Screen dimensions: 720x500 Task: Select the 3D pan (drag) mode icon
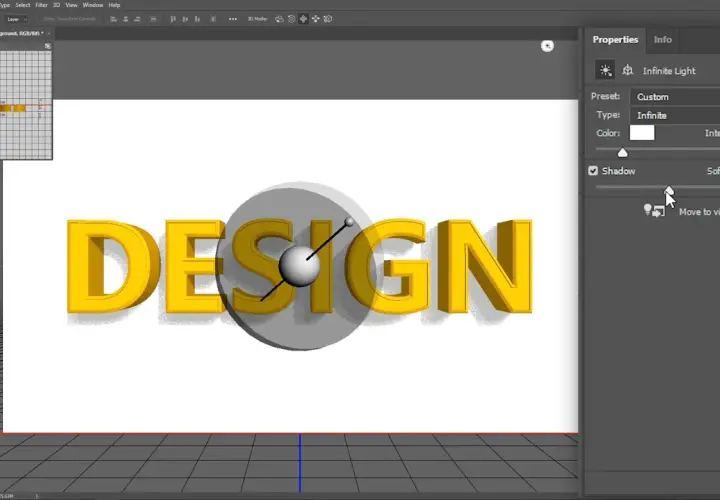[x=303, y=19]
